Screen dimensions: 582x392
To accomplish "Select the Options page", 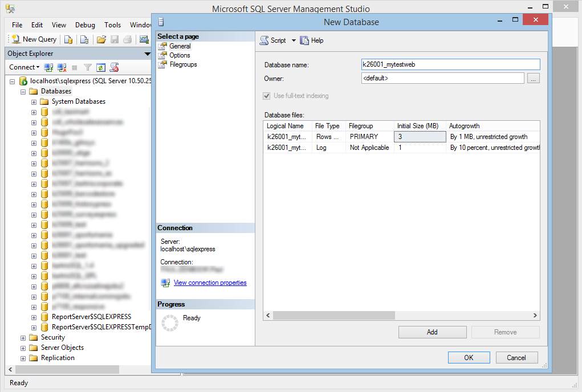I will point(180,55).
